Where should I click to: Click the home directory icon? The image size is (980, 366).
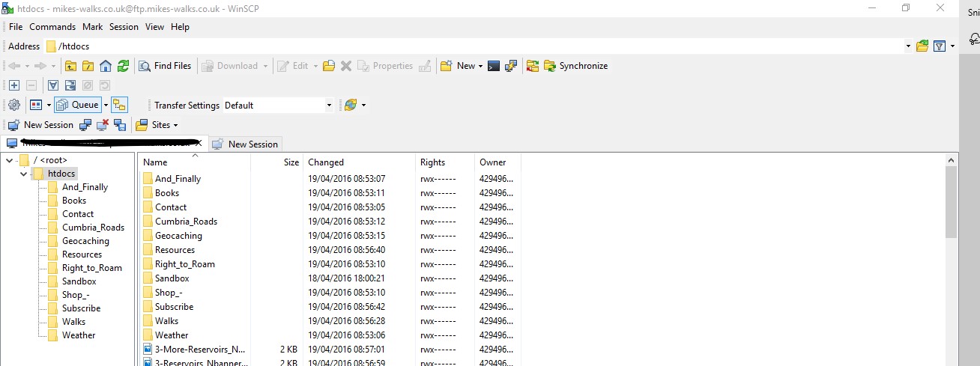pos(106,66)
